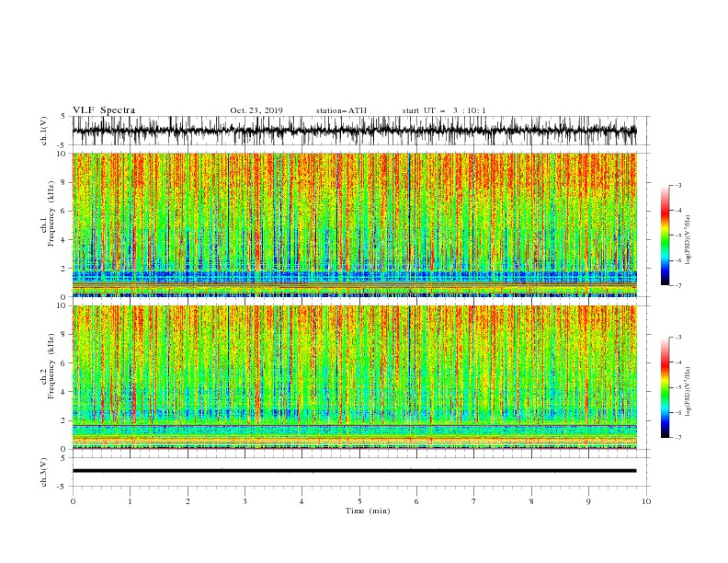The height and width of the screenshot is (563, 728).
Task: Click time axis tick label "8"
Action: (x=531, y=501)
